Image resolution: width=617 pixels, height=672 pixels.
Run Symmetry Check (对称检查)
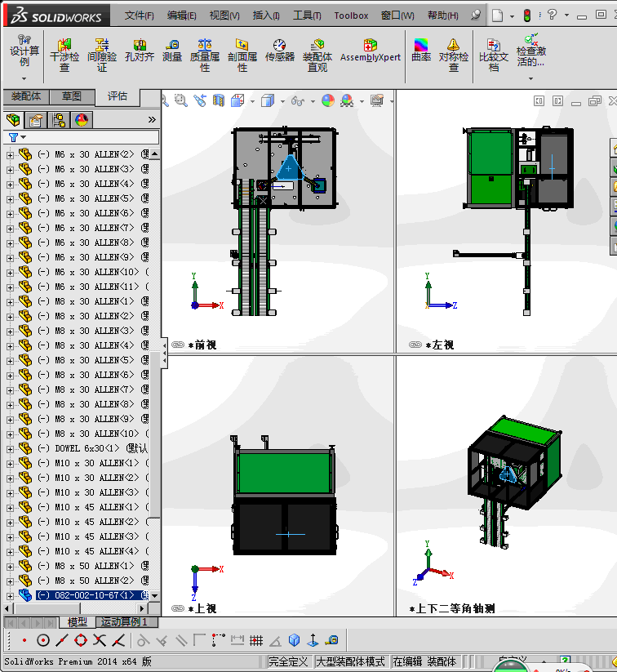pos(454,56)
